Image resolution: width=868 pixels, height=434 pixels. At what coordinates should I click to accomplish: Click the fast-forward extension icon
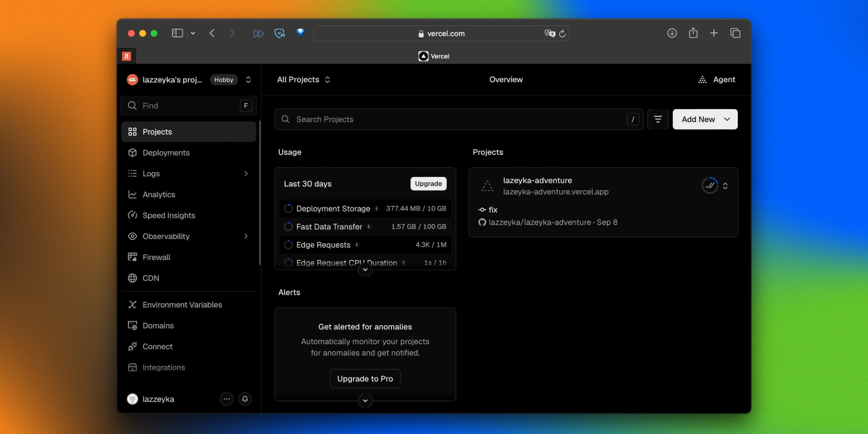tap(258, 33)
